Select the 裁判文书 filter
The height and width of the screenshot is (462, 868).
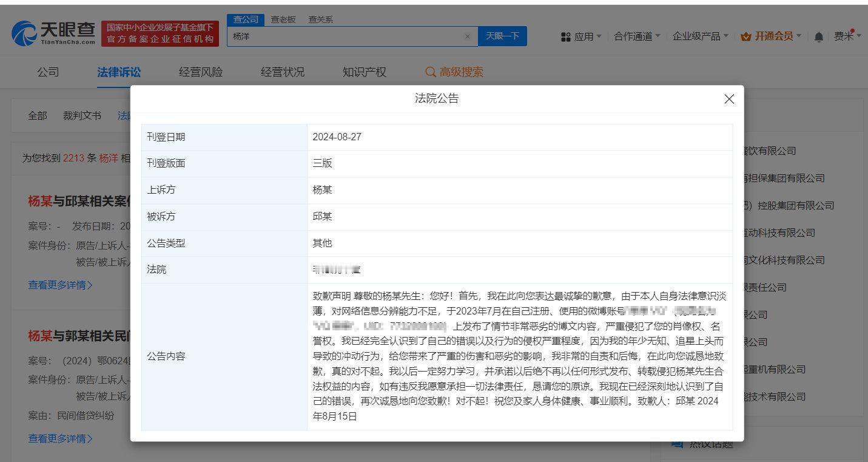pyautogui.click(x=82, y=115)
